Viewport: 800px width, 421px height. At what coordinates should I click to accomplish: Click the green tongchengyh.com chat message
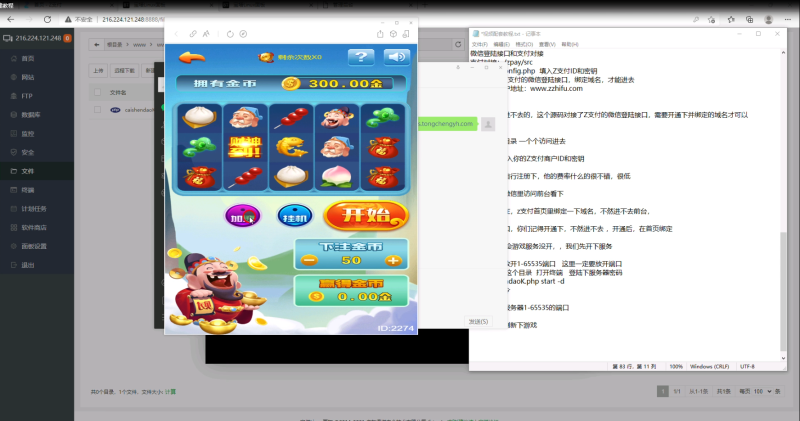click(x=447, y=123)
